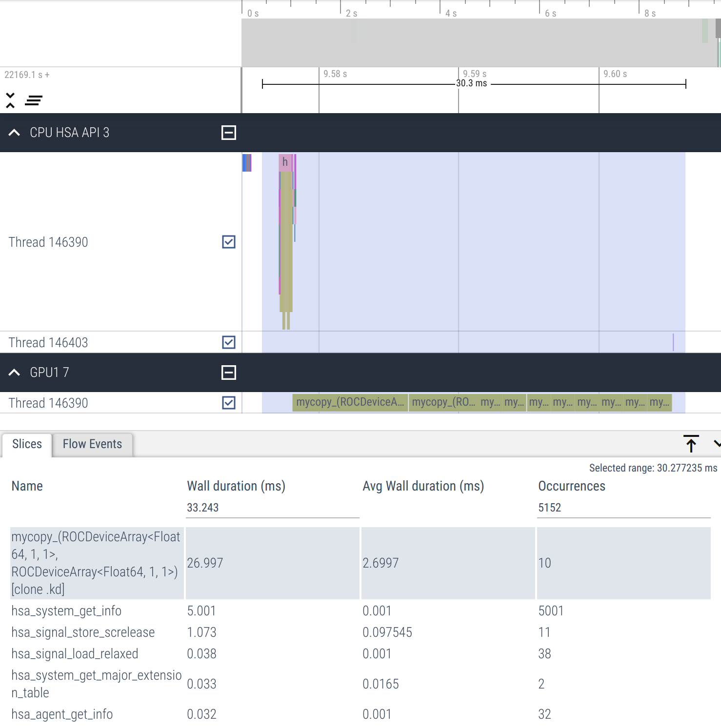The width and height of the screenshot is (721, 728).
Task: Collapse the GPU1 7 track group
Action: coord(15,373)
